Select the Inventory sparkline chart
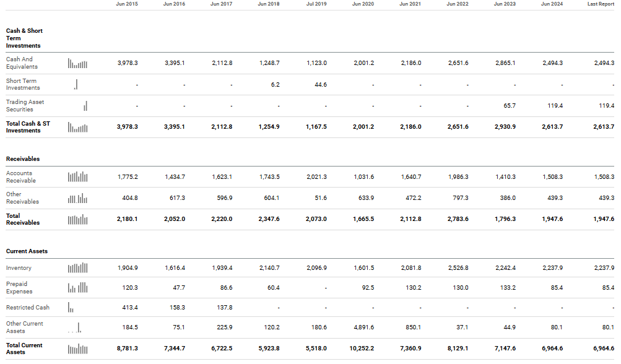This screenshot has height=364, width=621. [77, 268]
